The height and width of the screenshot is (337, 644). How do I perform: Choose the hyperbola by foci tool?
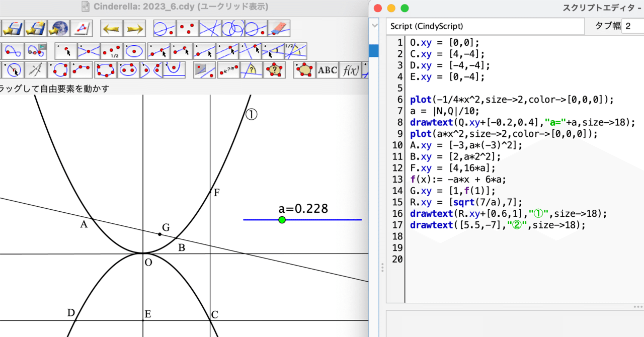click(x=151, y=69)
